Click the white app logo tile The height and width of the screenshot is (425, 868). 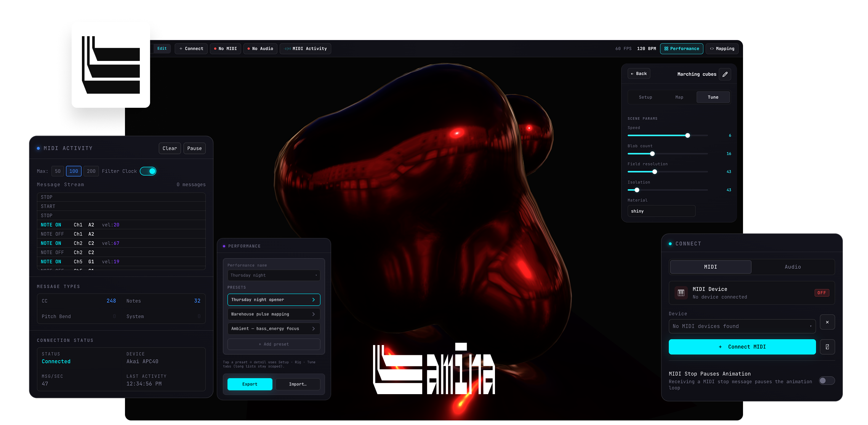pos(111,65)
